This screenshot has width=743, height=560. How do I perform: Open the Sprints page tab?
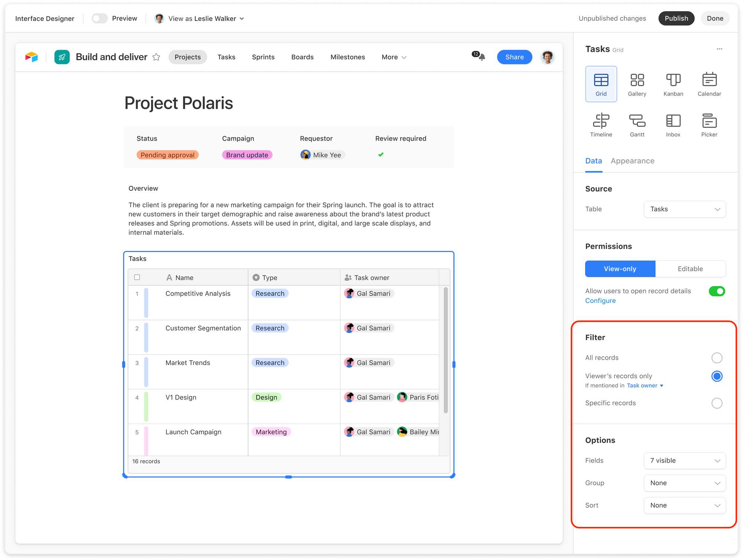click(x=263, y=57)
